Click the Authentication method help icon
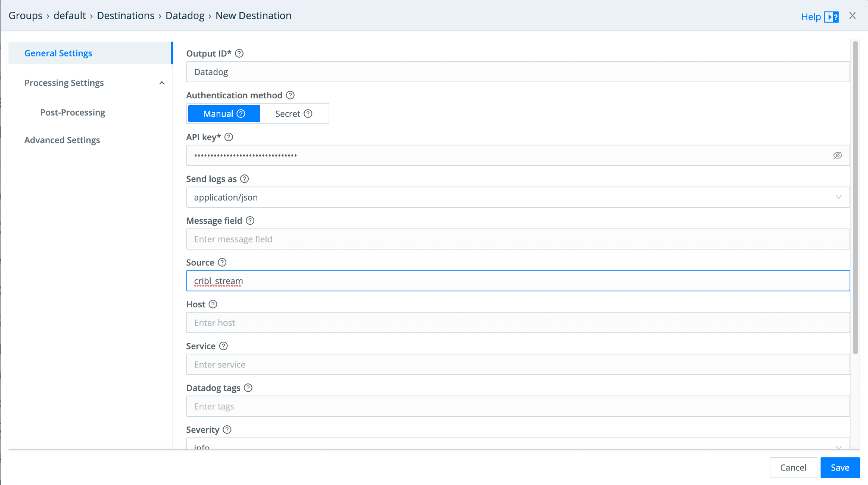The height and width of the screenshot is (485, 868). pyautogui.click(x=290, y=95)
